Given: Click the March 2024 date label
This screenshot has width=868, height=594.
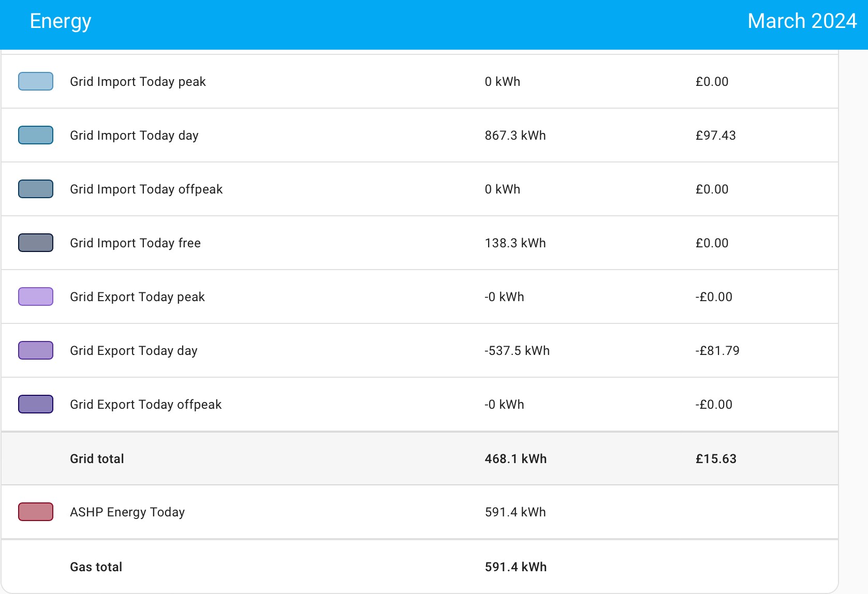Looking at the screenshot, I should coord(802,21).
